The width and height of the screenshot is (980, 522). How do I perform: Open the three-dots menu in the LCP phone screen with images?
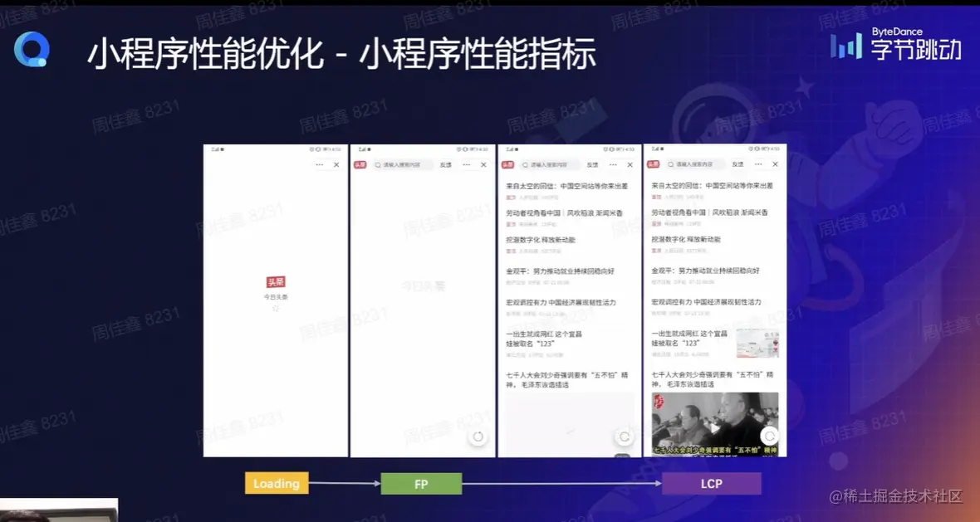click(759, 164)
